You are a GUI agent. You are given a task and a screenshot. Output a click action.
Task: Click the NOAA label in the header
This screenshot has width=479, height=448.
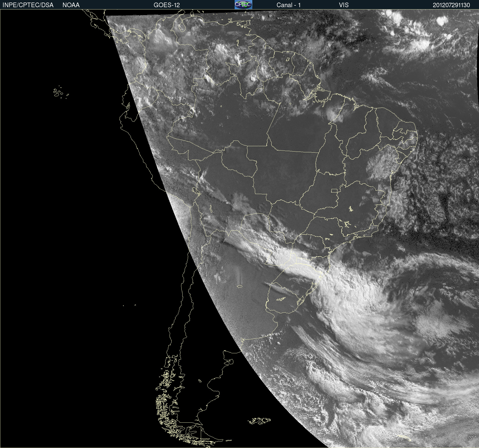(71, 5)
